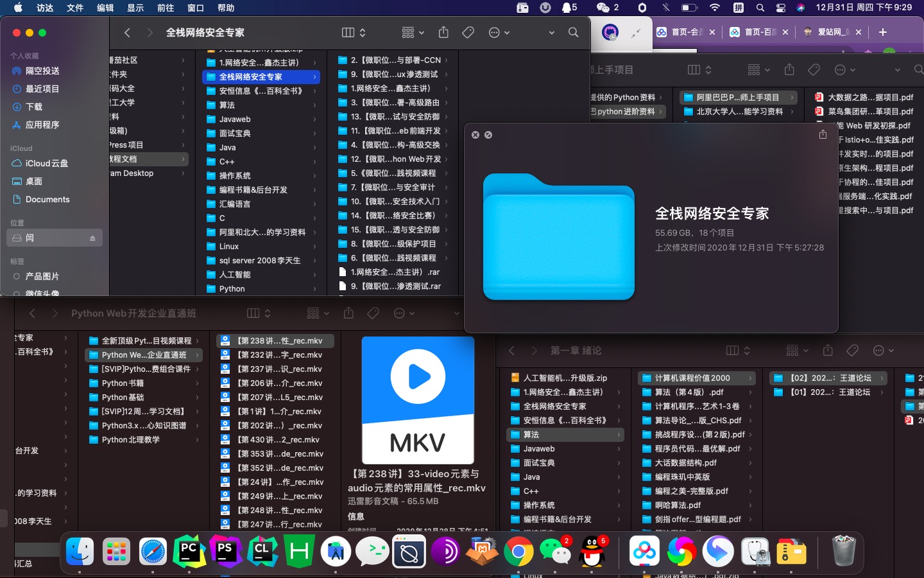Click the tag icon in 第一章 绪论 window

click(x=853, y=351)
